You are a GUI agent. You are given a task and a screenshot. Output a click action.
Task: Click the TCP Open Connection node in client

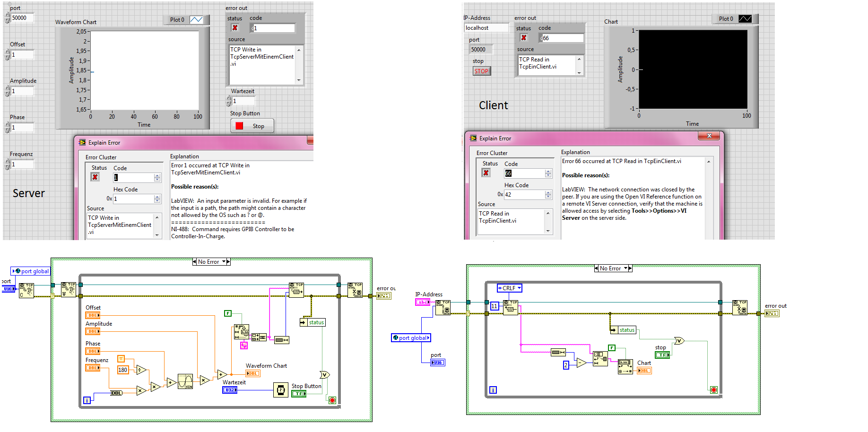[x=443, y=308]
